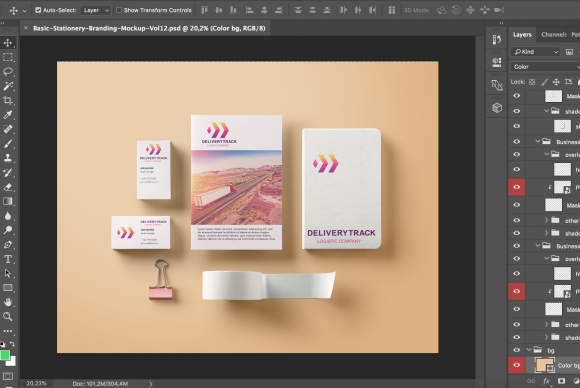Align left edges in options bar
This screenshot has width=580, height=388.
(x=249, y=10)
